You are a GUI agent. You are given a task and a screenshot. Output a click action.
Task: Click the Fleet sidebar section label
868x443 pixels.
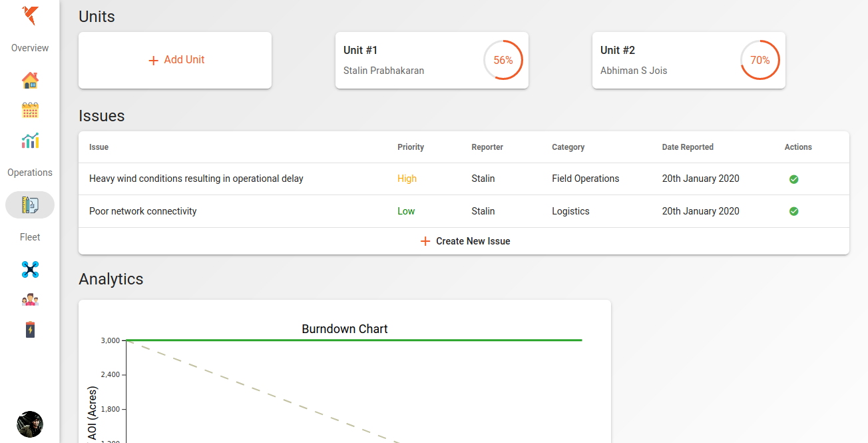(x=30, y=237)
